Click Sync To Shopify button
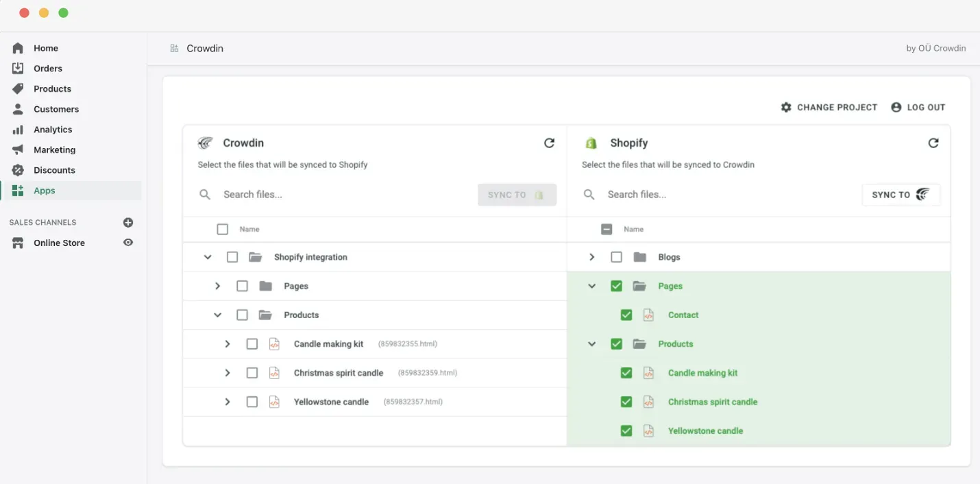 coord(517,195)
